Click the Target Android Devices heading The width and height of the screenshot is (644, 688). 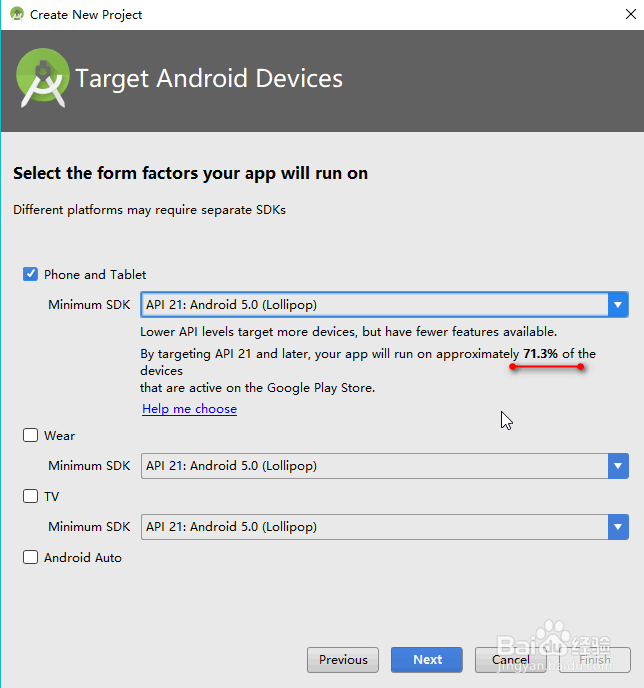coord(209,79)
